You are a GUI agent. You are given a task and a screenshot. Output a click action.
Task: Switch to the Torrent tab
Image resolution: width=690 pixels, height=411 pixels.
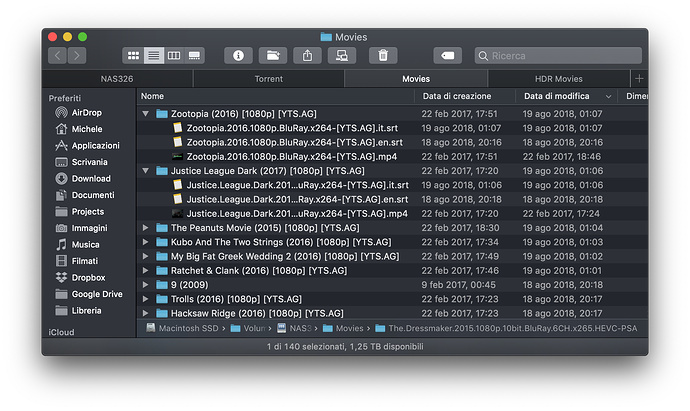[268, 79]
